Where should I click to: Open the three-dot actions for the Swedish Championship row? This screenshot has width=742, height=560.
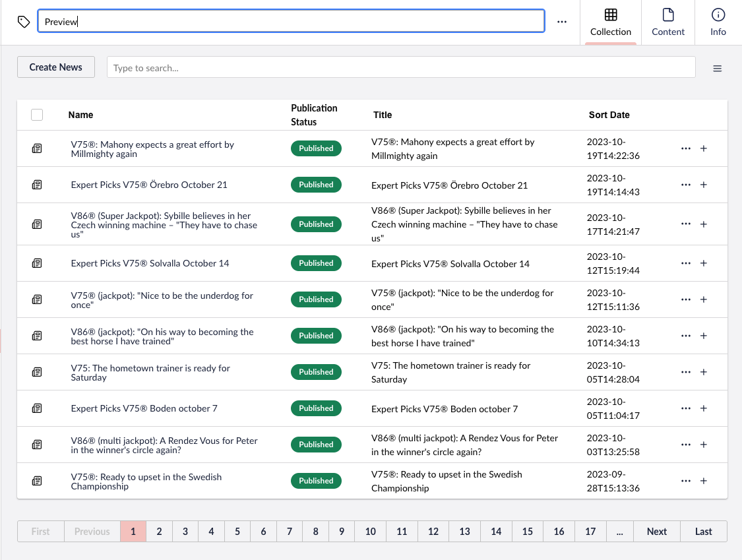686,481
